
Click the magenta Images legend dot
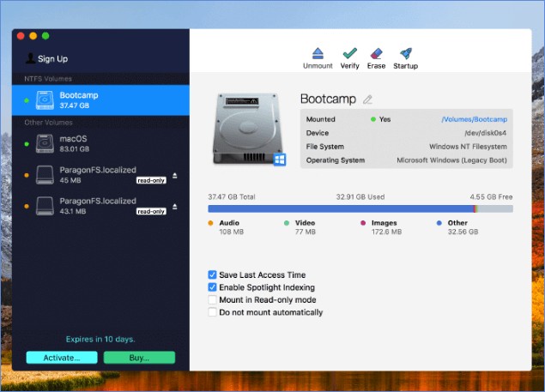(363, 223)
